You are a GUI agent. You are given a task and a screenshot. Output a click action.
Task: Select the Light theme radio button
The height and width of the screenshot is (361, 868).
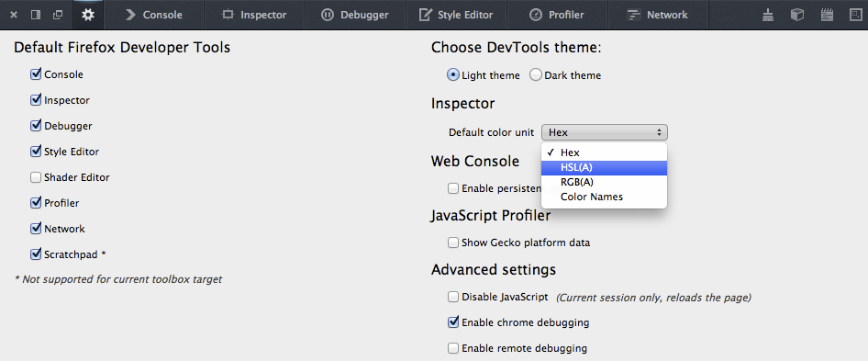coord(453,74)
